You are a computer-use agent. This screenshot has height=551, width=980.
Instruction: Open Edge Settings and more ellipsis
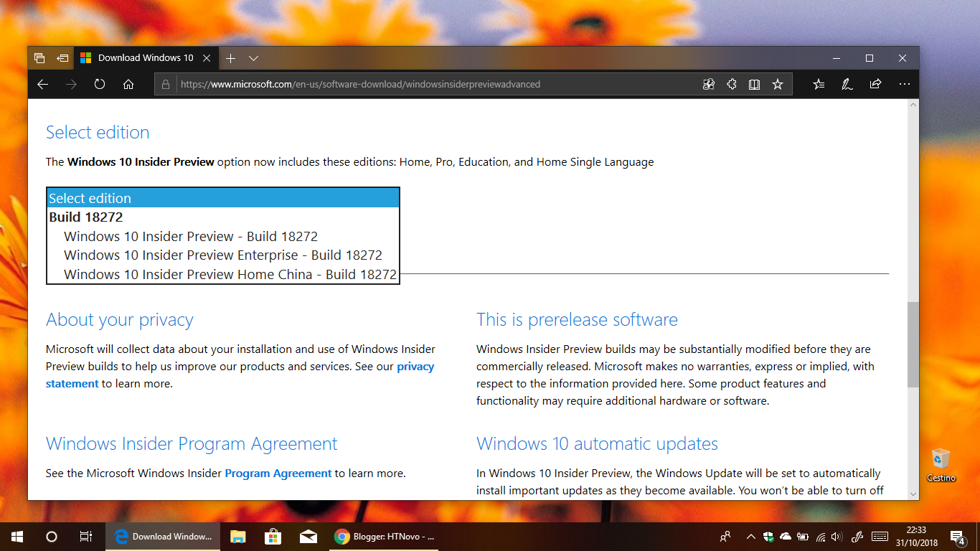coord(904,84)
